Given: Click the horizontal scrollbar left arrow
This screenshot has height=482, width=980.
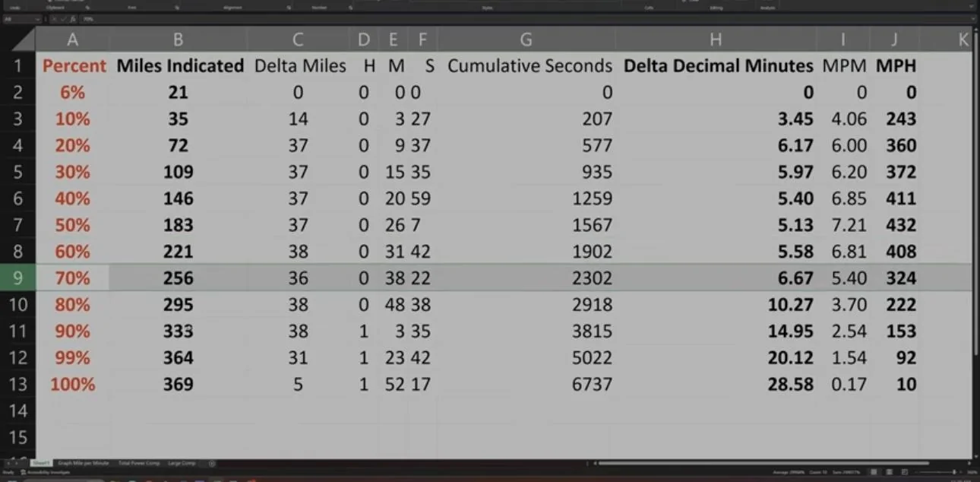Looking at the screenshot, I should coord(595,463).
